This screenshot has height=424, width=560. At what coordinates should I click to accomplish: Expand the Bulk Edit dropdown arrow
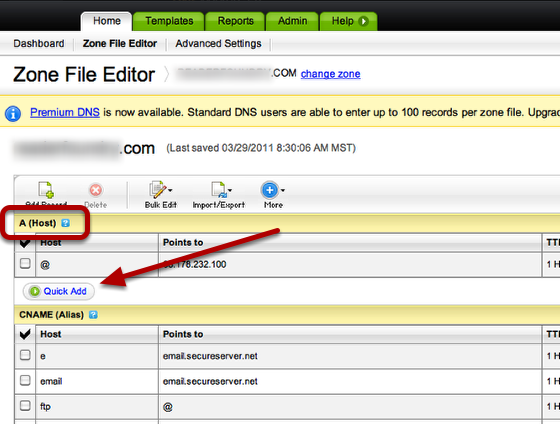pos(170,190)
